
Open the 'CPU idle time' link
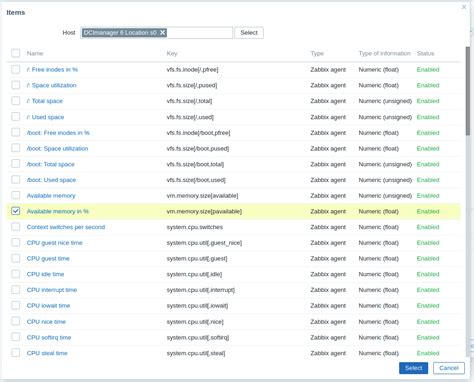click(x=45, y=274)
